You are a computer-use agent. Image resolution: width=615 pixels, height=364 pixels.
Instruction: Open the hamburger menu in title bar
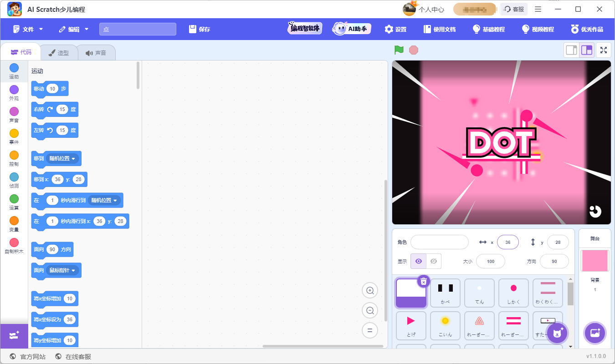point(538,9)
